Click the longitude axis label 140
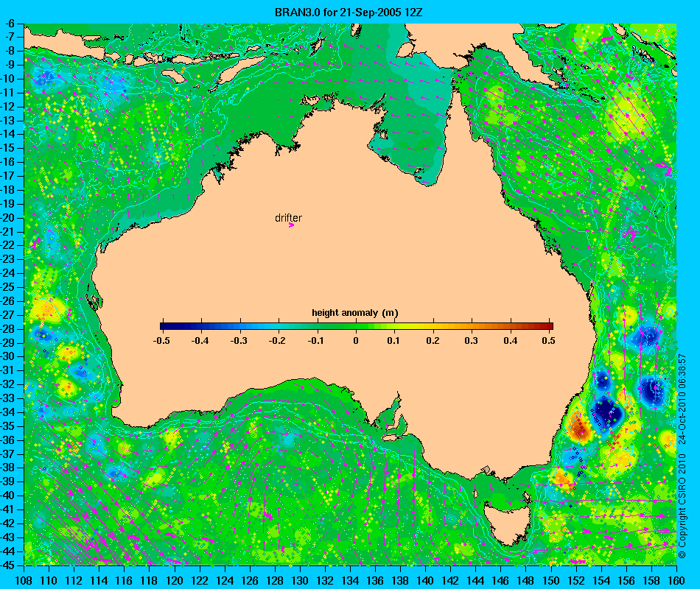 coord(425,580)
